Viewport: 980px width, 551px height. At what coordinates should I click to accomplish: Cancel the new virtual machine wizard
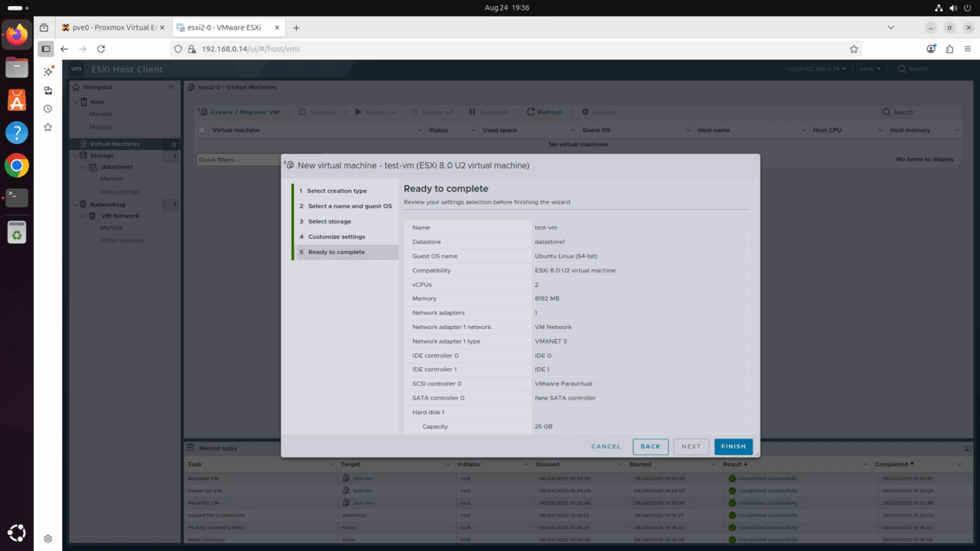606,446
